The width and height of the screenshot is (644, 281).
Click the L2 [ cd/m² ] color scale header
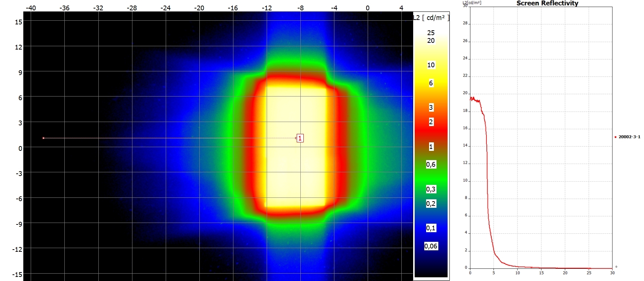point(431,18)
